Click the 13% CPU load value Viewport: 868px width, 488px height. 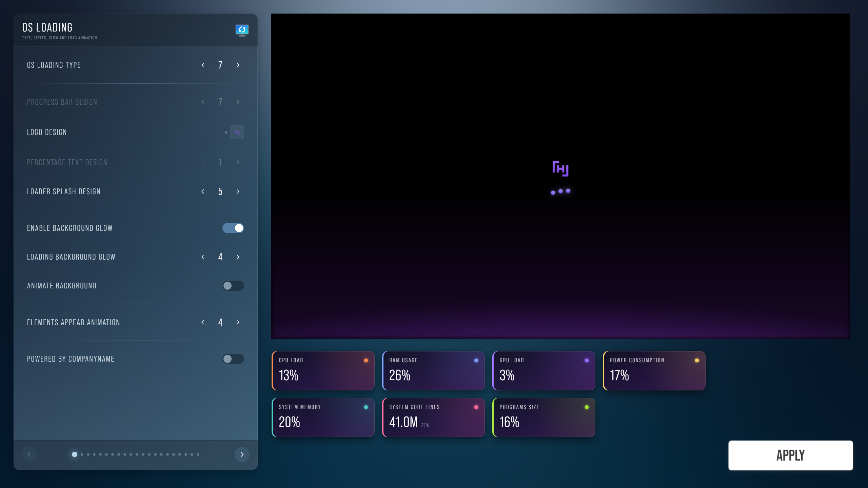(289, 375)
